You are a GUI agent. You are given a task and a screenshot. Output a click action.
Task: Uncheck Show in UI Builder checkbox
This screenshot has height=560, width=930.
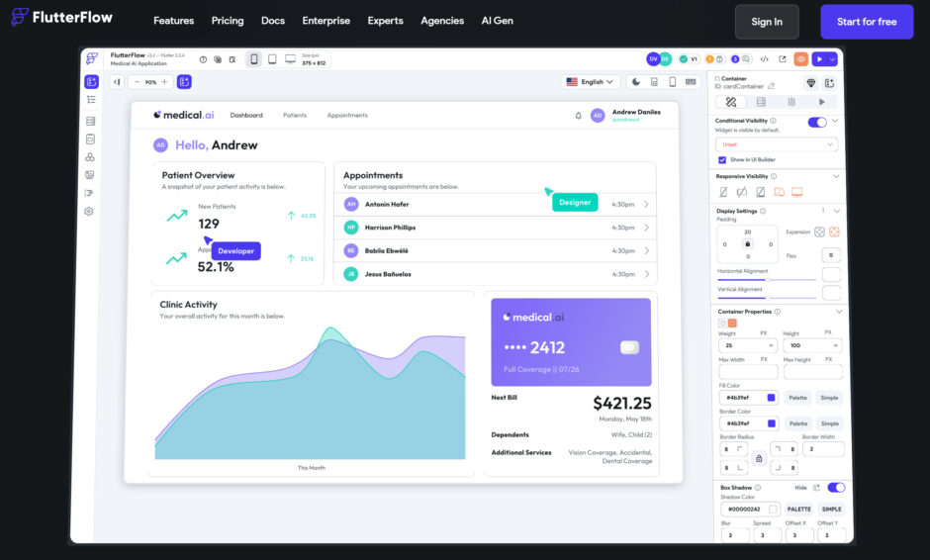[x=722, y=159]
